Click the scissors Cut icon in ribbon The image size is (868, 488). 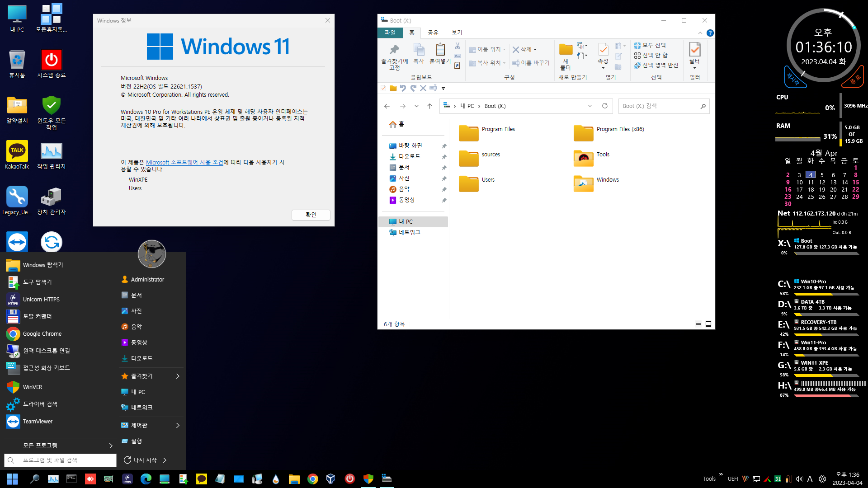click(x=458, y=46)
